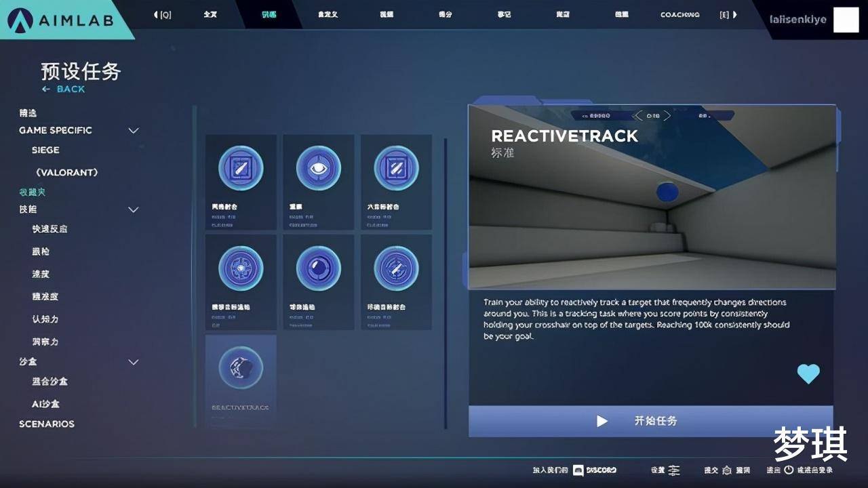Collapse the GAME SPECIFIC section chevron
This screenshot has height=488, width=868.
(x=134, y=130)
